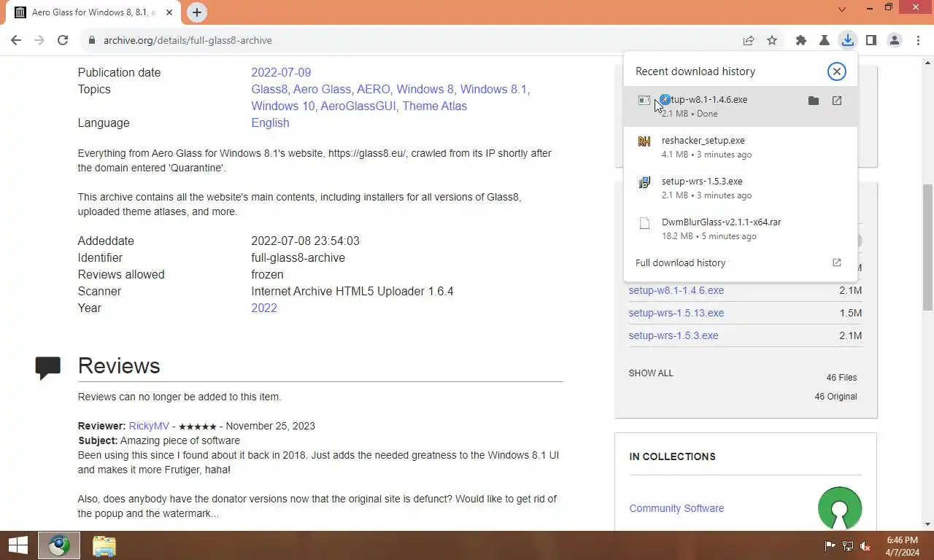Open the year 2022 link
The height and width of the screenshot is (560, 934).
(x=264, y=308)
